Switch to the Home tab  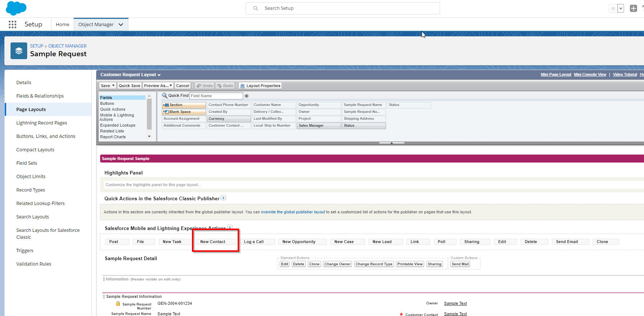pyautogui.click(x=62, y=25)
